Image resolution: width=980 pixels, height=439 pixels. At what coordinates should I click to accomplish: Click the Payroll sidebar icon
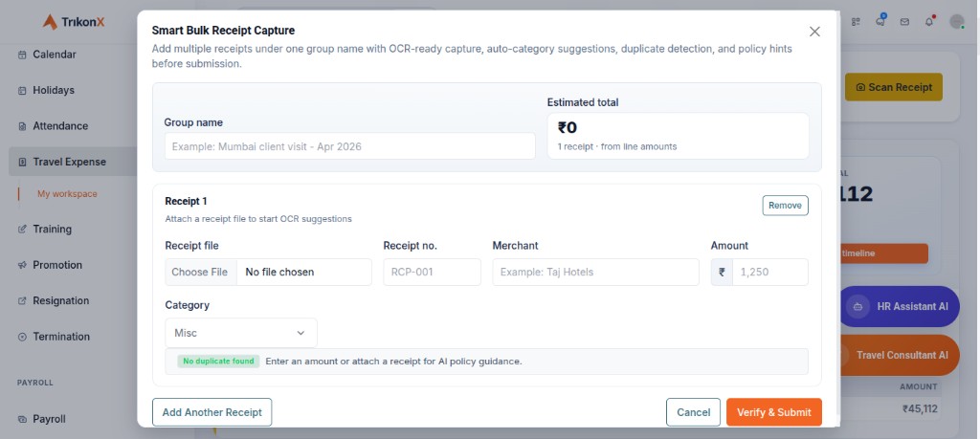click(23, 419)
